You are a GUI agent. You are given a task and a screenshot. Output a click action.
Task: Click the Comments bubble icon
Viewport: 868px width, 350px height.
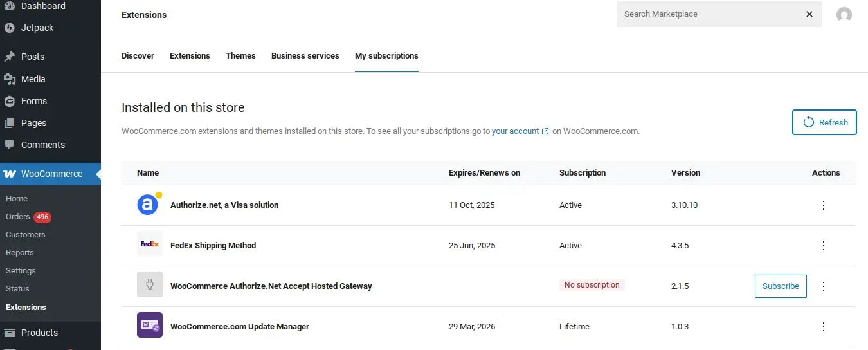click(9, 145)
